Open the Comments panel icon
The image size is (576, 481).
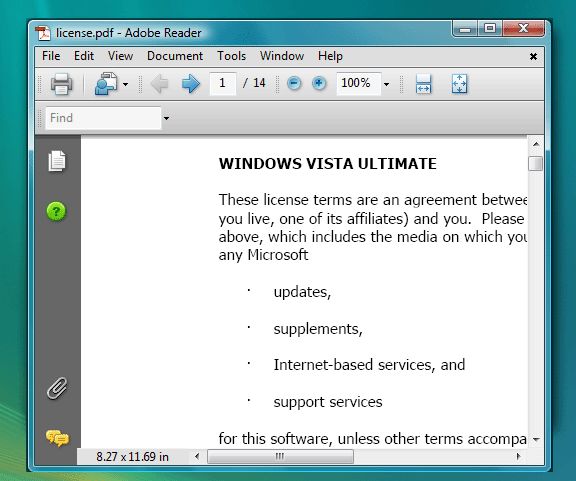57,438
